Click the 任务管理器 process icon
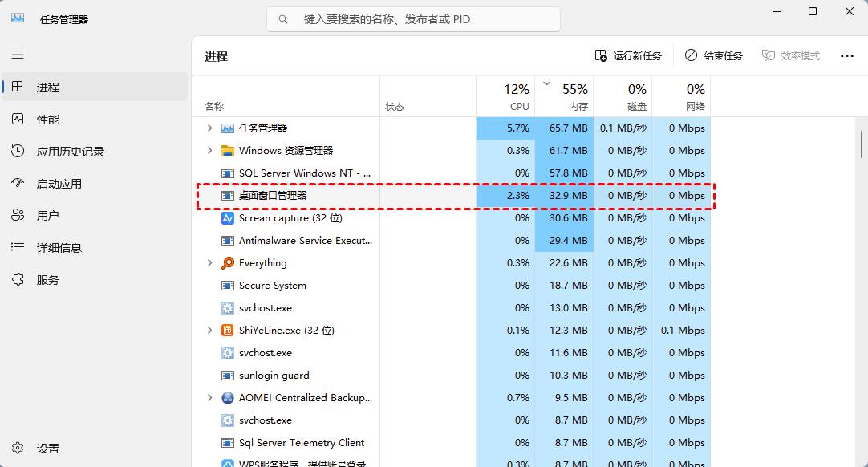The width and height of the screenshot is (868, 467). tap(228, 128)
